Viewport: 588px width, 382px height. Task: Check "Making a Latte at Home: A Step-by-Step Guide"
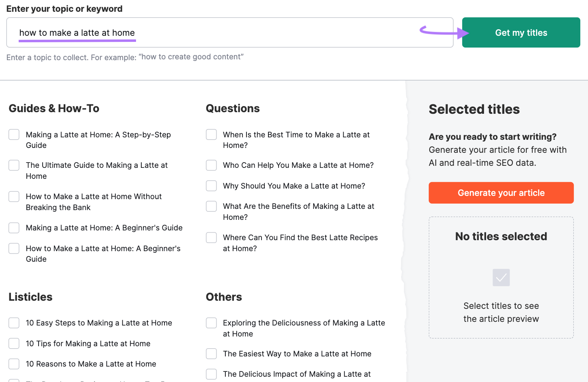13,134
